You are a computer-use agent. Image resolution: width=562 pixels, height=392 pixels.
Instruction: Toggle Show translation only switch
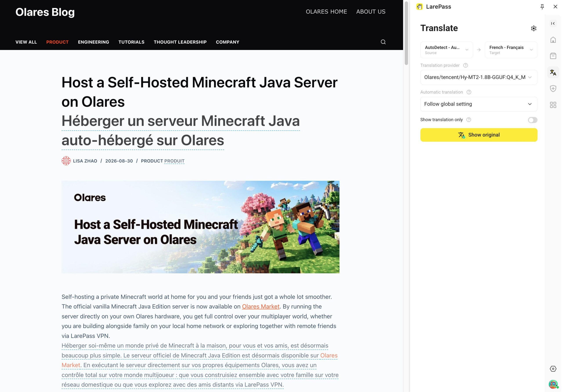pos(532,120)
